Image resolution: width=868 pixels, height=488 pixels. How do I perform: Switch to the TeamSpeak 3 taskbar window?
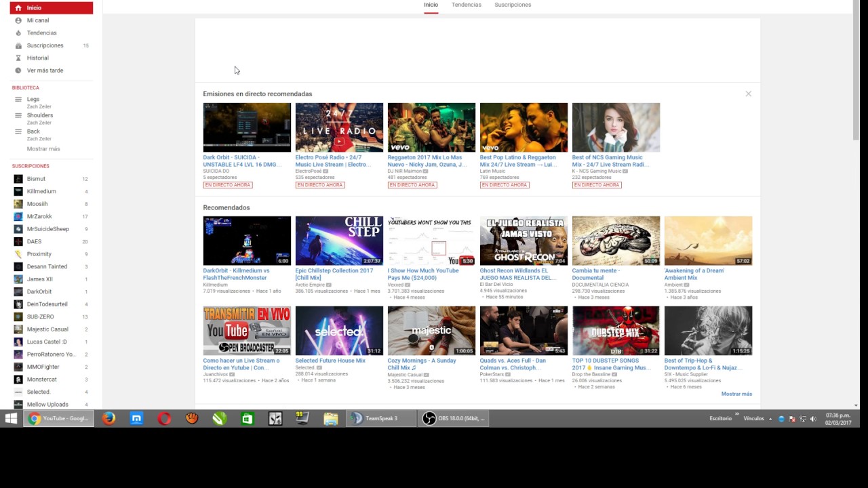[381, 418]
